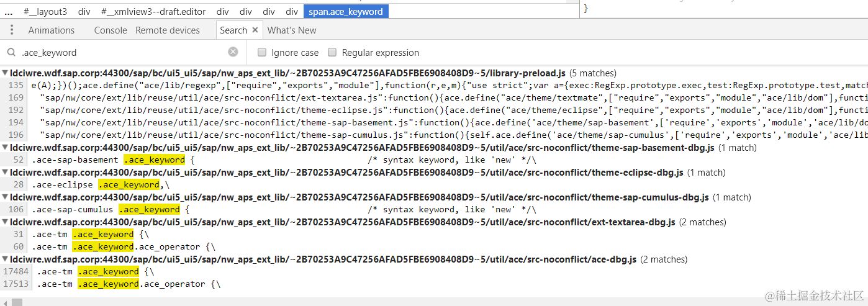The image size is (868, 306).
Task: Collapse the ace-dbg.js results group
Action: coord(5,259)
